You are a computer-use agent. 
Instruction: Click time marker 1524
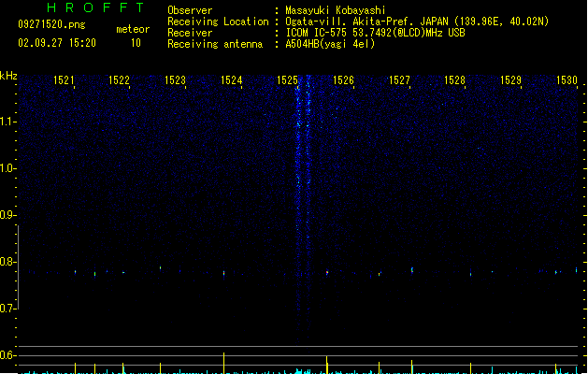pos(232,80)
